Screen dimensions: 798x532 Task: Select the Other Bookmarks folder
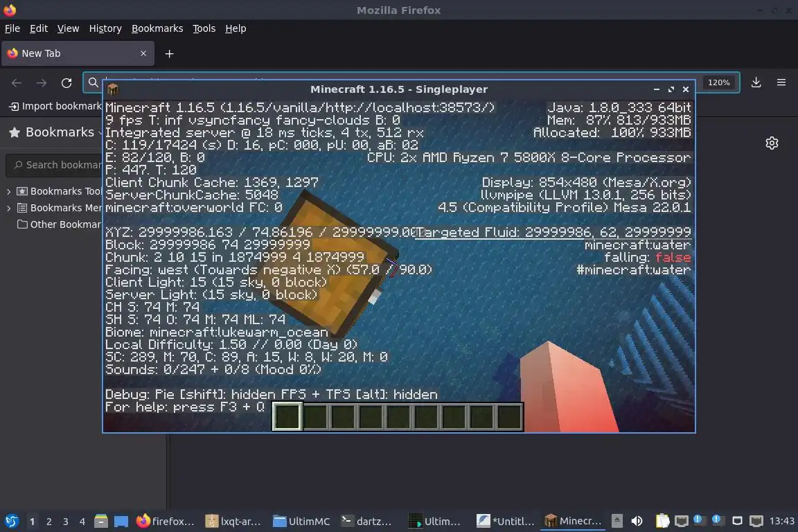pos(58,224)
